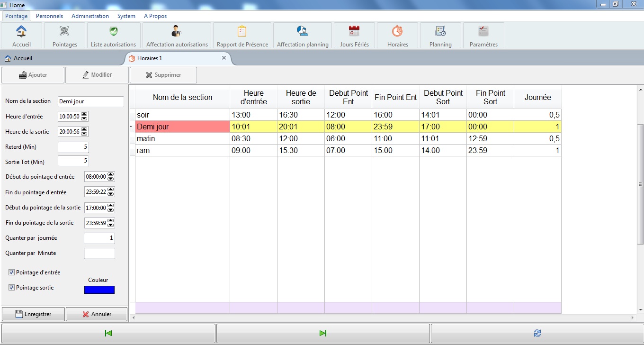Image resolution: width=644 pixels, height=345 pixels.
Task: Increase Heure d'entrée with up arrow
Action: (84, 114)
